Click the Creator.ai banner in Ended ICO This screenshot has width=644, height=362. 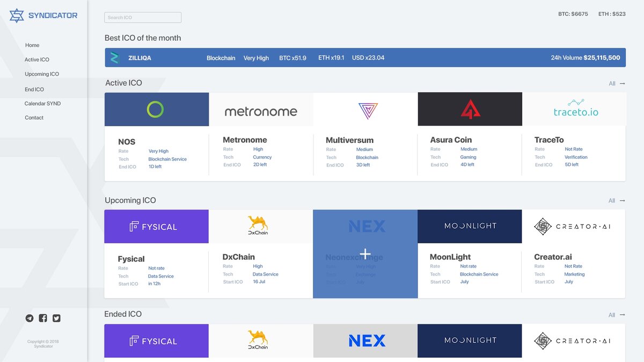point(574,341)
